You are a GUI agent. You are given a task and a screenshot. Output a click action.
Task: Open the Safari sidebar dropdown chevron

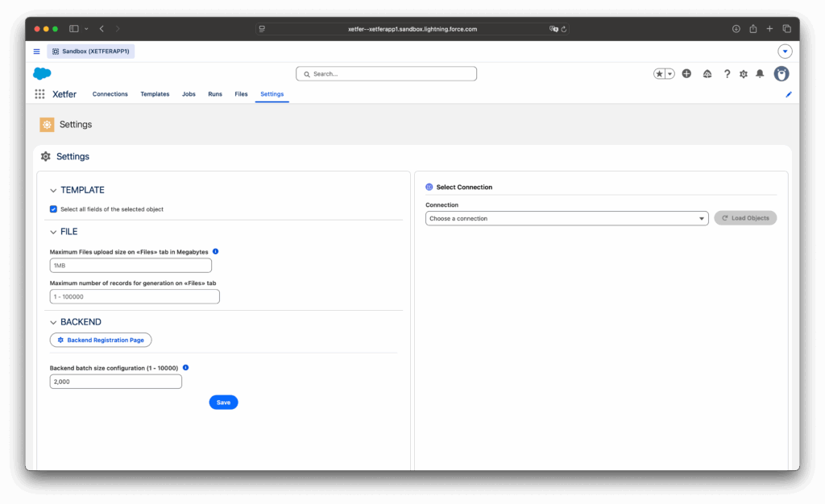coord(86,29)
